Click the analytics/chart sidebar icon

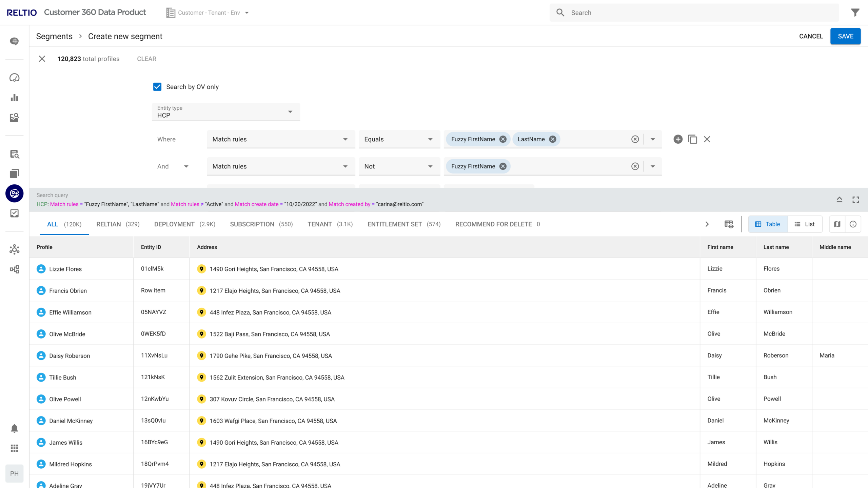14,98
